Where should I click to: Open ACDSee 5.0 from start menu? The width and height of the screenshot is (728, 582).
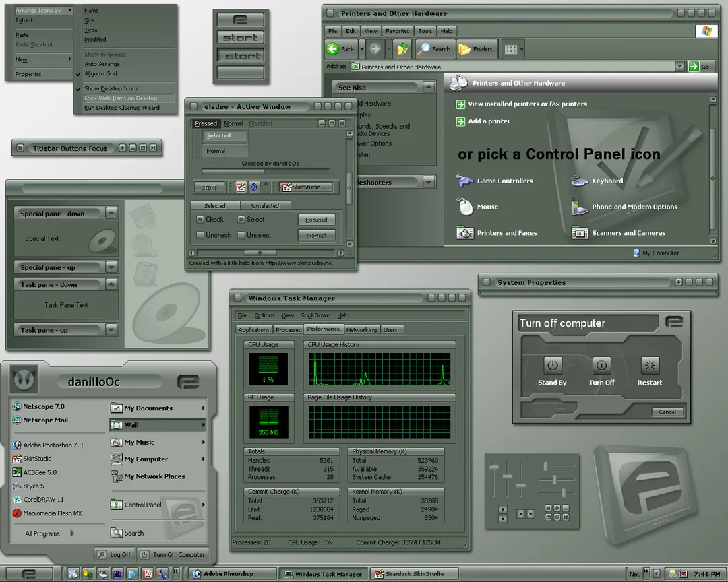(35, 472)
